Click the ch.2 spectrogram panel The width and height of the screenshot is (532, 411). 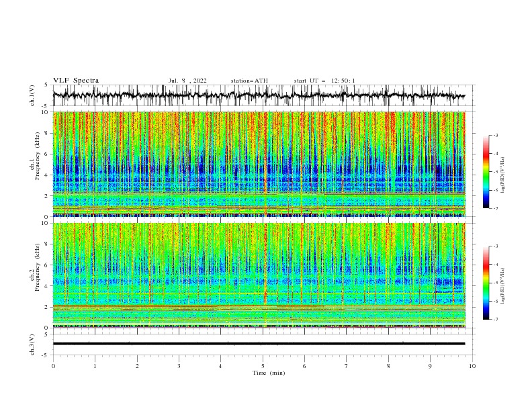click(x=259, y=275)
